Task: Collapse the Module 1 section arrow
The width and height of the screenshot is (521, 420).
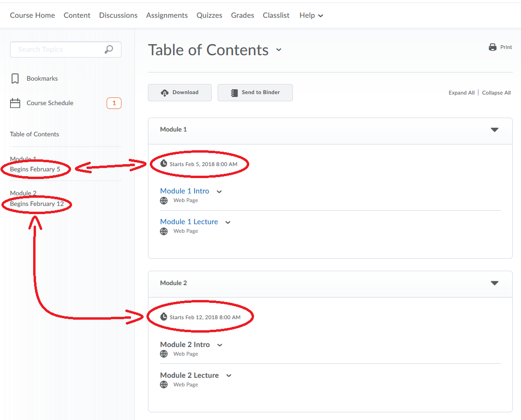Action: tap(494, 130)
